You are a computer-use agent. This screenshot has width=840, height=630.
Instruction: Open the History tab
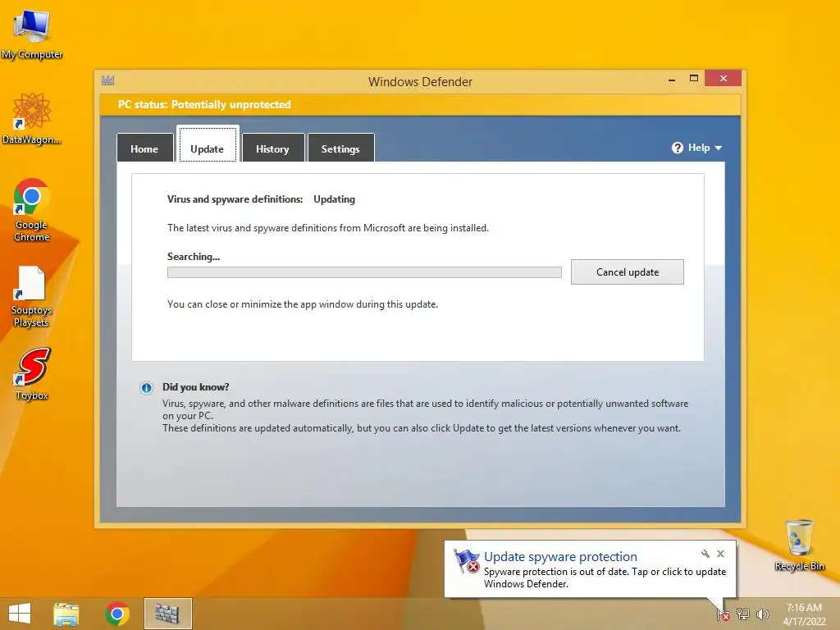click(x=272, y=148)
